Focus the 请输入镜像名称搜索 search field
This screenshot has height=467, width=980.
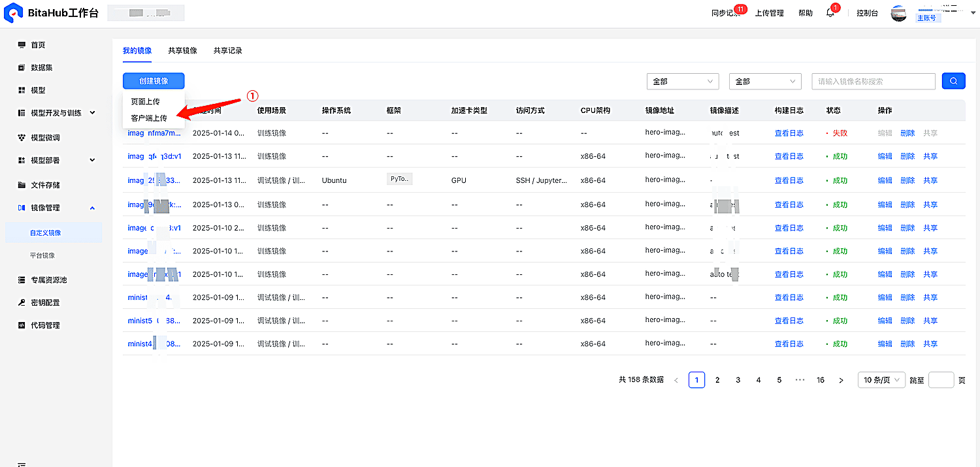[874, 81]
